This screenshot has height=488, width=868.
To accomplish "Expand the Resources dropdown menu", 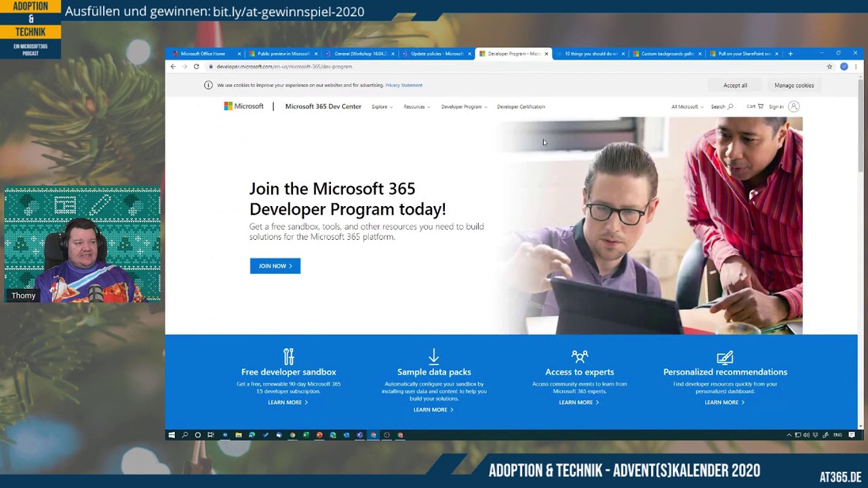I will point(416,106).
